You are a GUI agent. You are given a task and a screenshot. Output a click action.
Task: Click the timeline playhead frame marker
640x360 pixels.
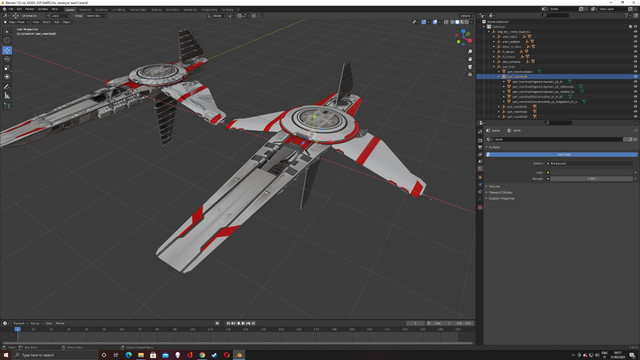pos(18,329)
